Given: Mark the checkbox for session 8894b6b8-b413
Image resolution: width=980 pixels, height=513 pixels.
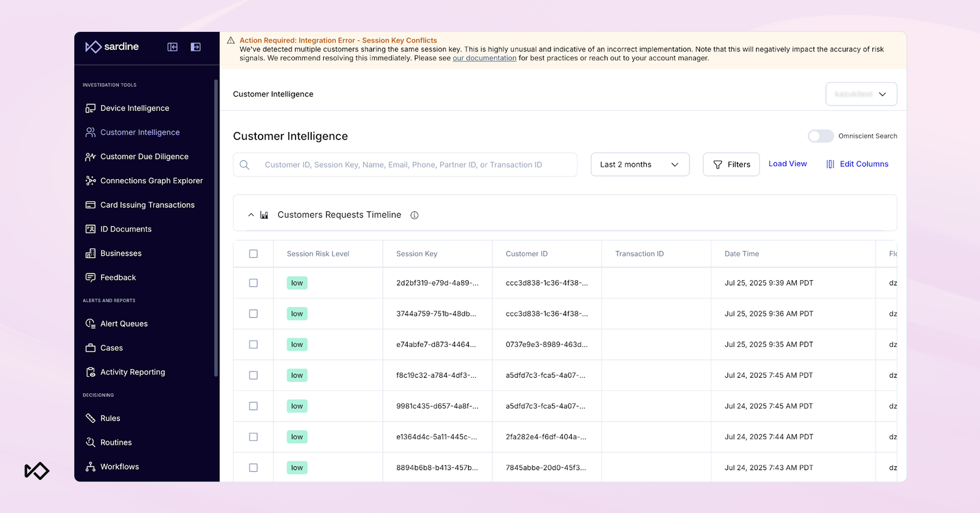Looking at the screenshot, I should coord(253,468).
